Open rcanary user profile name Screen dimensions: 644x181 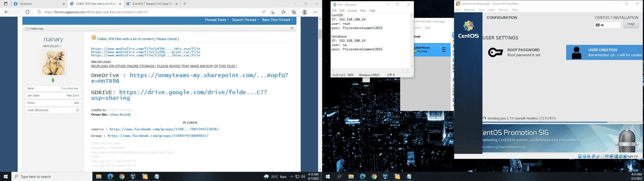[53, 40]
